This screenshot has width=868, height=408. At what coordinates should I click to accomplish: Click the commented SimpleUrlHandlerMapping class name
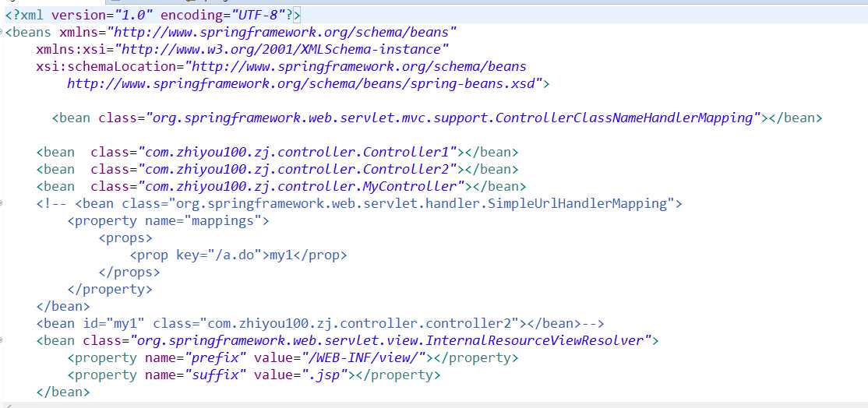(422, 203)
